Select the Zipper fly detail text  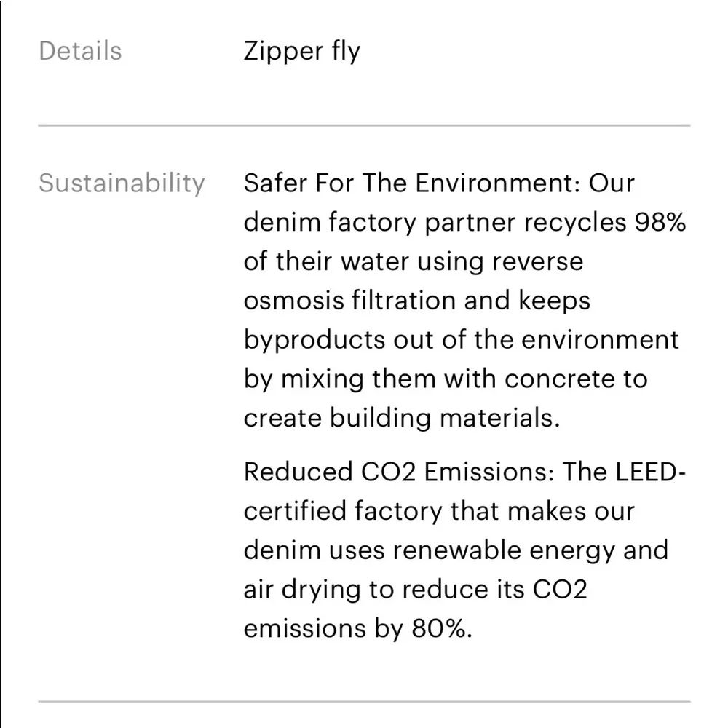(x=301, y=52)
